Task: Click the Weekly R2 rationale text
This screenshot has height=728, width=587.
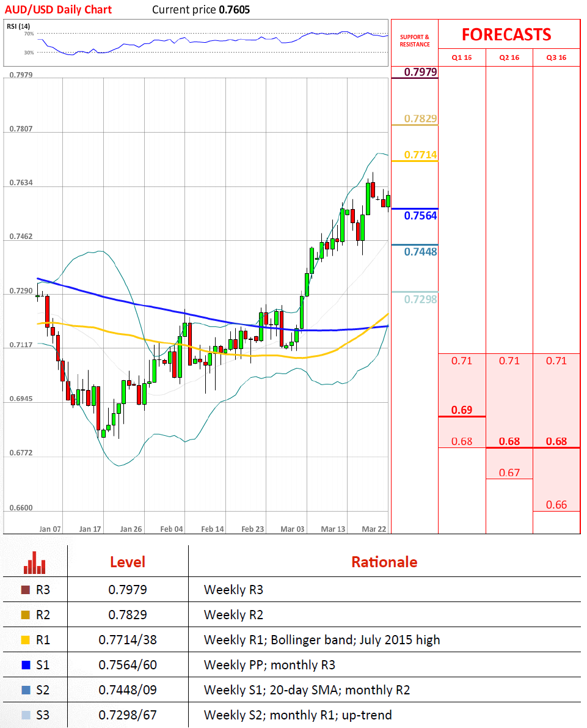Action: (x=233, y=615)
